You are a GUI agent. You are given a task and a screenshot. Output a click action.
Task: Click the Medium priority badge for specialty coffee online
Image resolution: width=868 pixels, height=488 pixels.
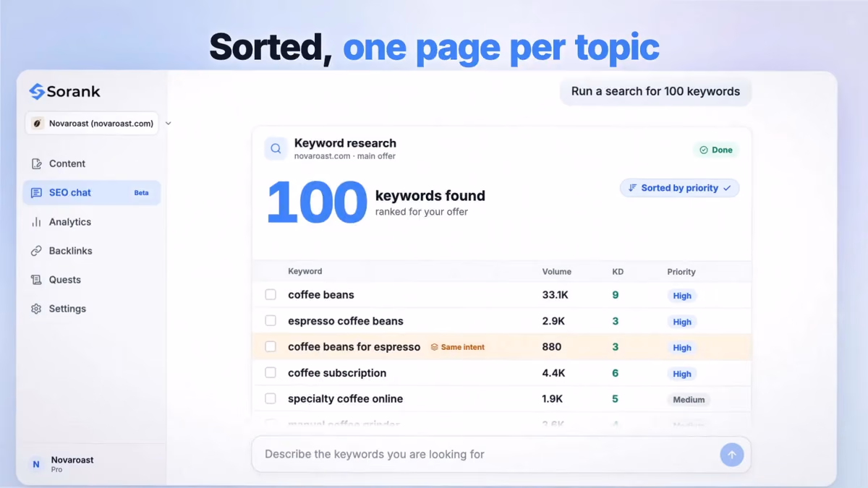pos(689,400)
